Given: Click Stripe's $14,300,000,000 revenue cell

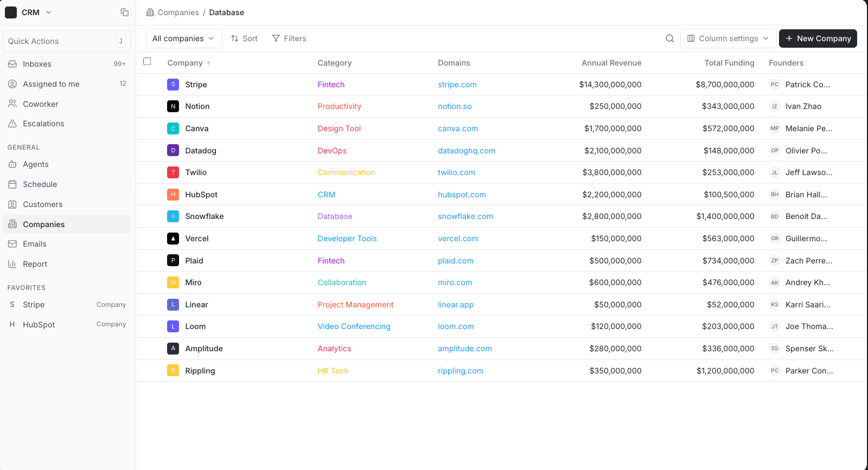Looking at the screenshot, I should tap(610, 85).
